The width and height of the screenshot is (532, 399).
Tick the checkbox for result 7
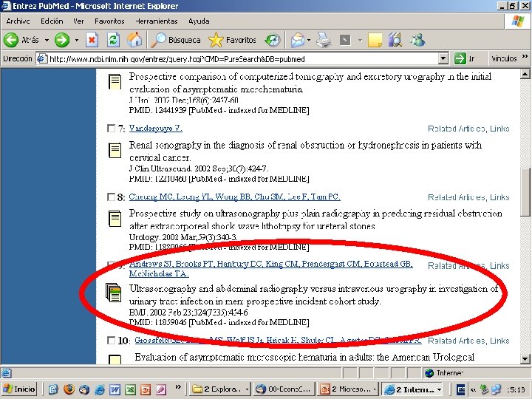point(111,129)
